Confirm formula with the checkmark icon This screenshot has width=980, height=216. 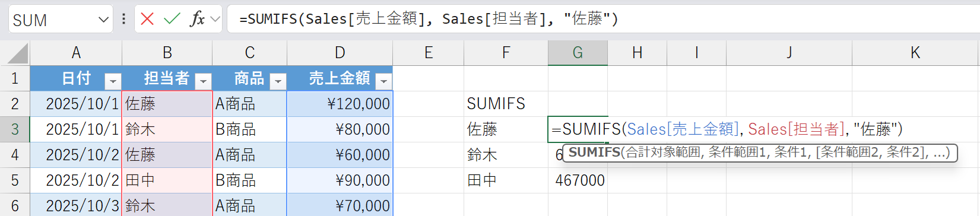pos(172,19)
